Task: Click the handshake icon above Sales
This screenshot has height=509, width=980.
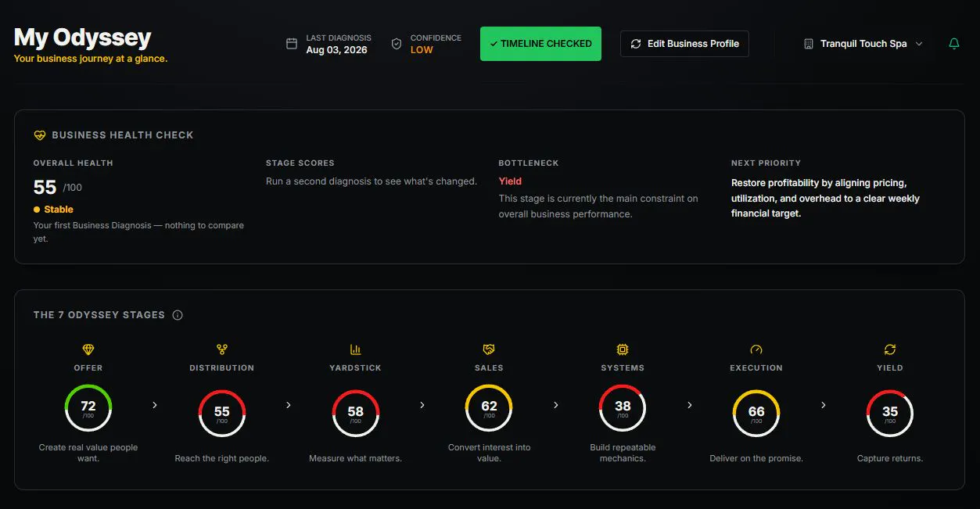Action: click(x=489, y=349)
